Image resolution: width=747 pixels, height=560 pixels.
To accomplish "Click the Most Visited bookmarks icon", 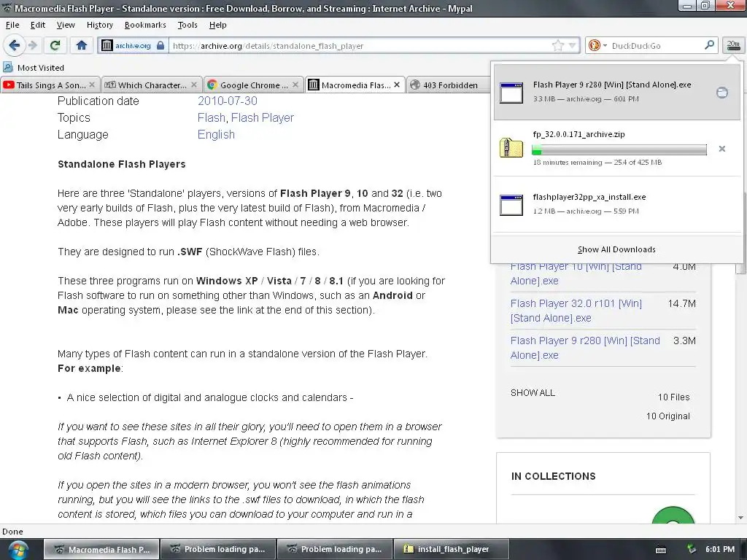I will [8, 68].
